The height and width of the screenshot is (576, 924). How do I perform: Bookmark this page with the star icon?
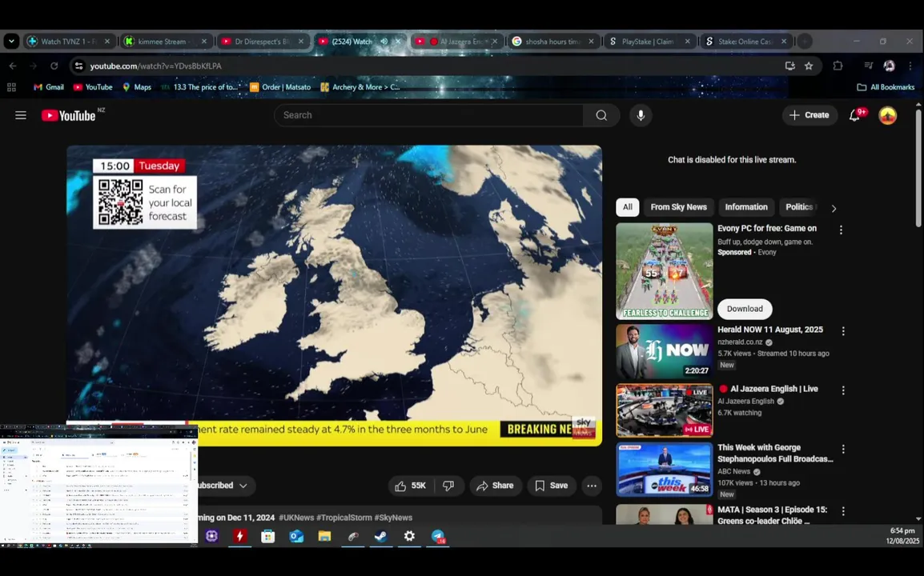[809, 66]
